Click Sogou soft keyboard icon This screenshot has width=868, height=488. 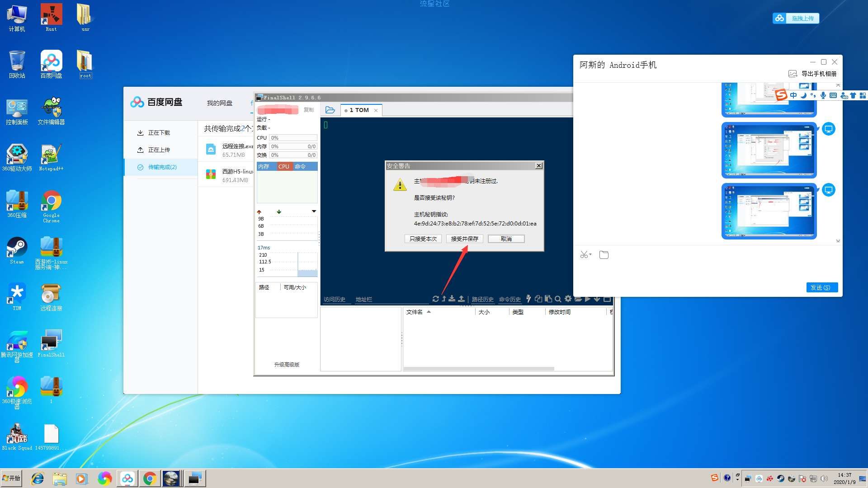tap(833, 95)
